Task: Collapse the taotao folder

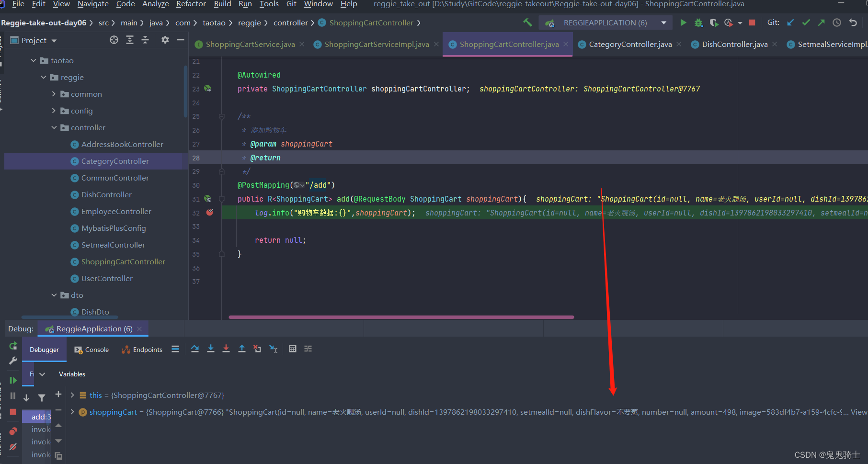Action: tap(34, 60)
